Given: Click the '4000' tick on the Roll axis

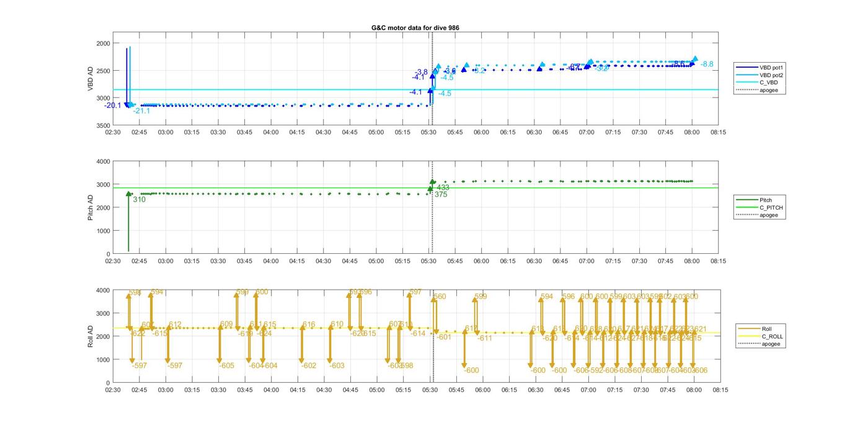Looking at the screenshot, I should (102, 290).
